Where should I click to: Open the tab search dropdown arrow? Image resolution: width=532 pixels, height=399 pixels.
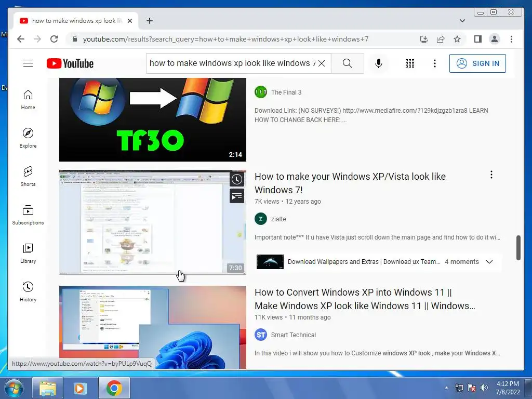[x=462, y=21]
